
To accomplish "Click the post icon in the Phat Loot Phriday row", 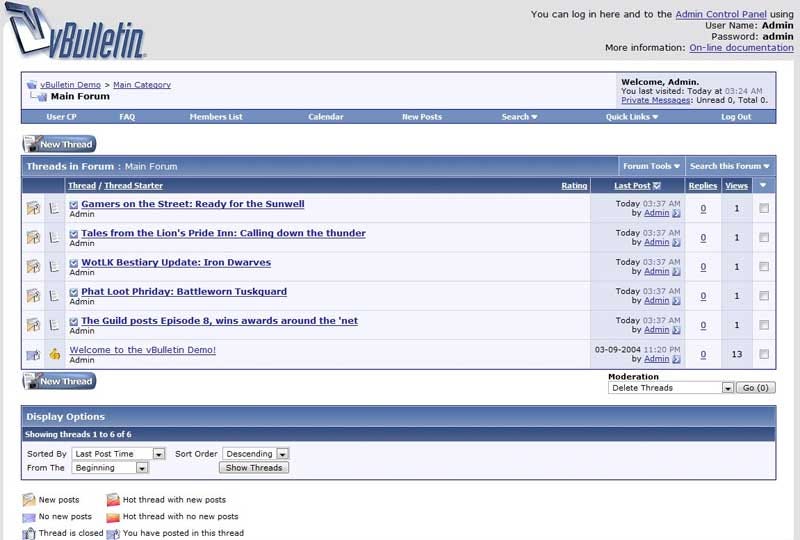I will pos(54,296).
